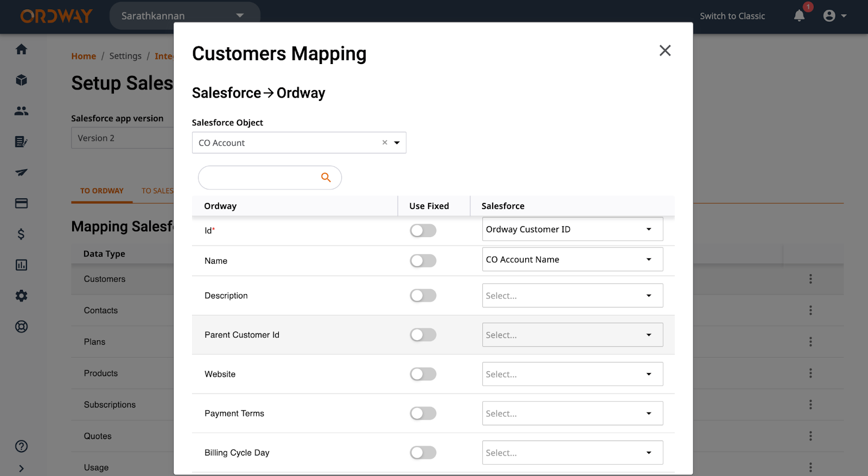Open the paper plane icon in sidebar
The width and height of the screenshot is (868, 476).
(x=21, y=173)
